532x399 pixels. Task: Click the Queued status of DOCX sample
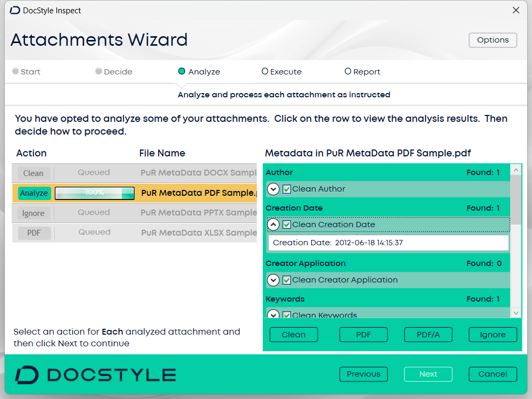click(94, 172)
